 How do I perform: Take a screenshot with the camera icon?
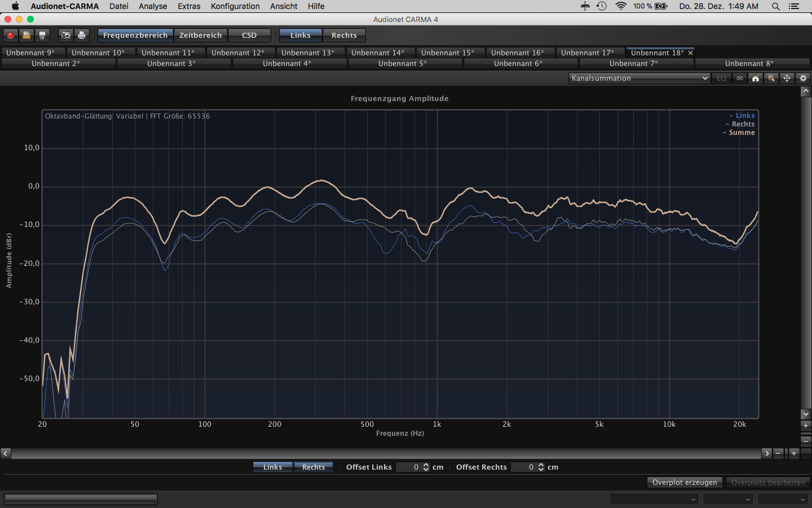(66, 35)
